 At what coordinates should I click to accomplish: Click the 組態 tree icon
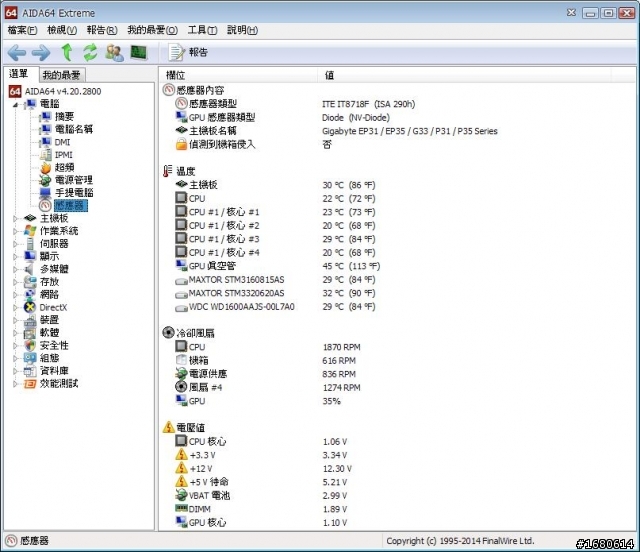click(x=30, y=358)
